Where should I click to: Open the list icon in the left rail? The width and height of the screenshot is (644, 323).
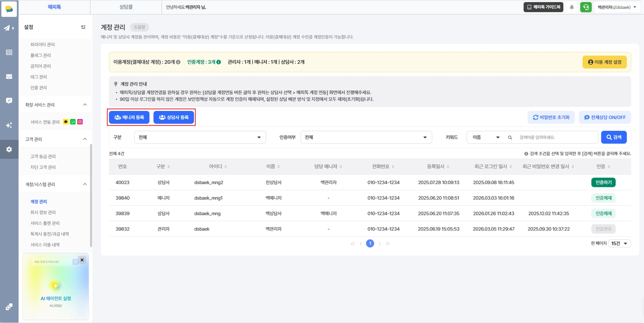(x=9, y=52)
